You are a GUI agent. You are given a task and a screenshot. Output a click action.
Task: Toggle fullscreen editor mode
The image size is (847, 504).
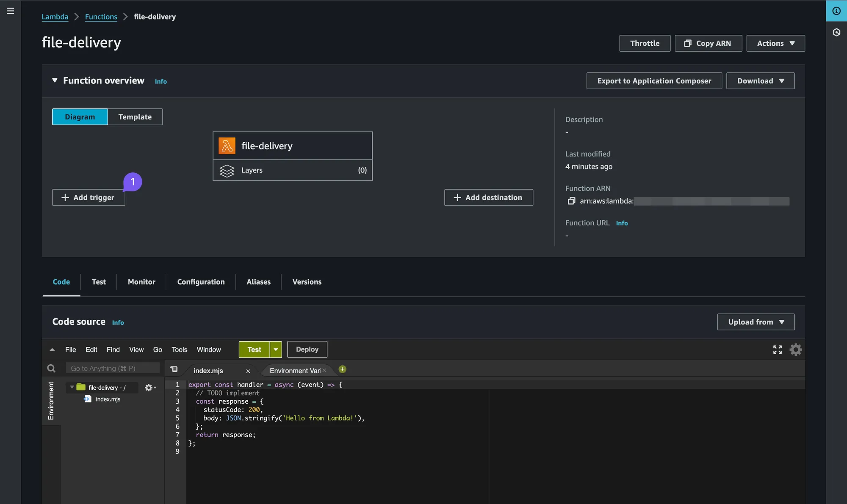click(778, 349)
